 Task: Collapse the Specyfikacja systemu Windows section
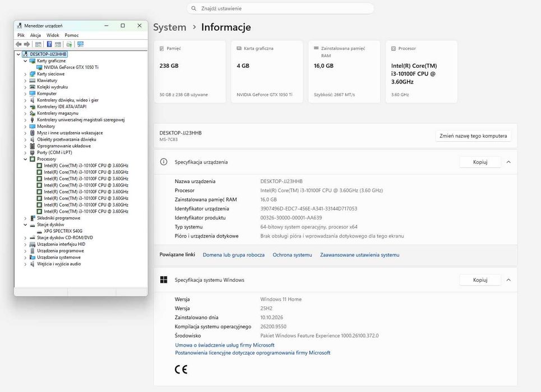click(508, 280)
